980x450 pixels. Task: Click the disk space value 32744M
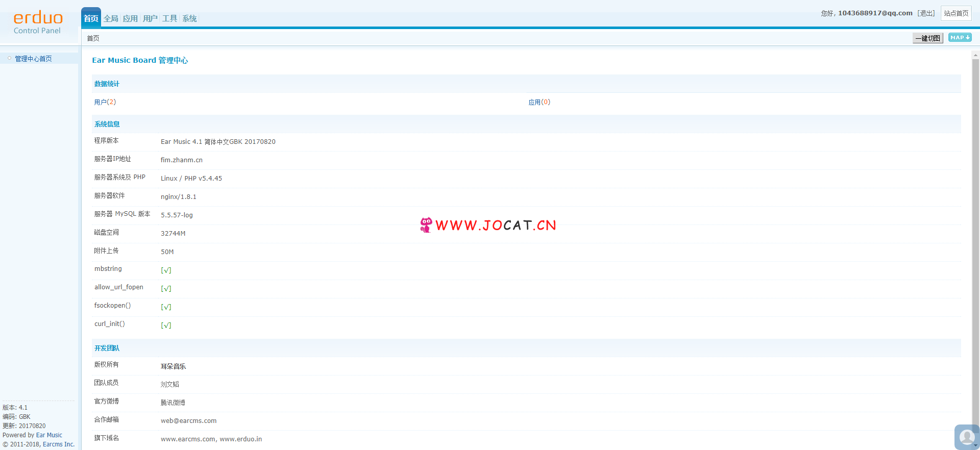(173, 234)
